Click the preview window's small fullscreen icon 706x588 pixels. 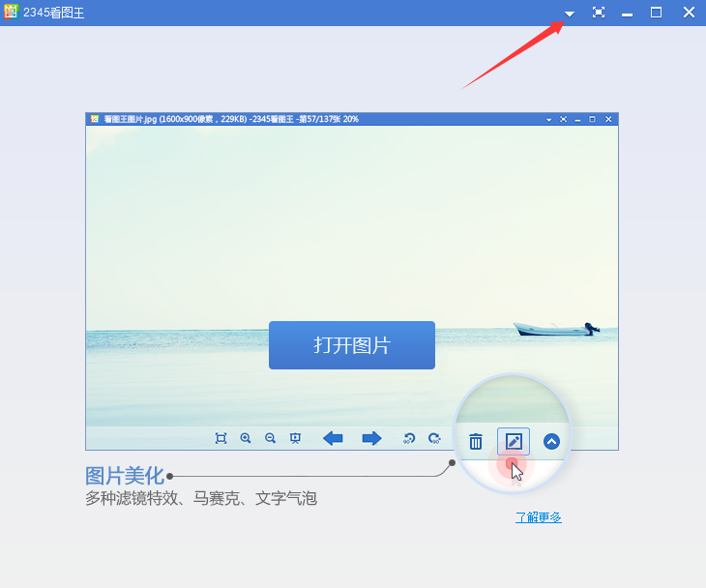tap(563, 119)
